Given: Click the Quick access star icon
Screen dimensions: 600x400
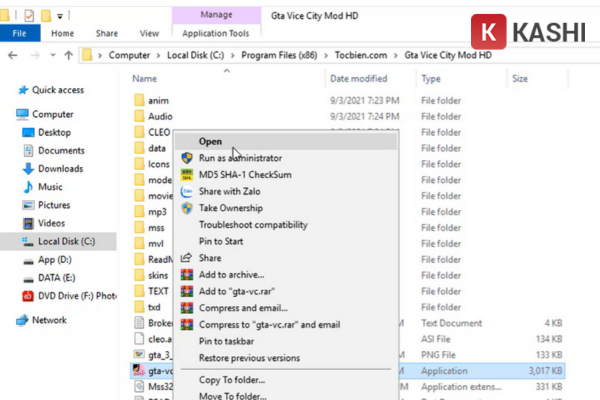Looking at the screenshot, I should click(22, 90).
